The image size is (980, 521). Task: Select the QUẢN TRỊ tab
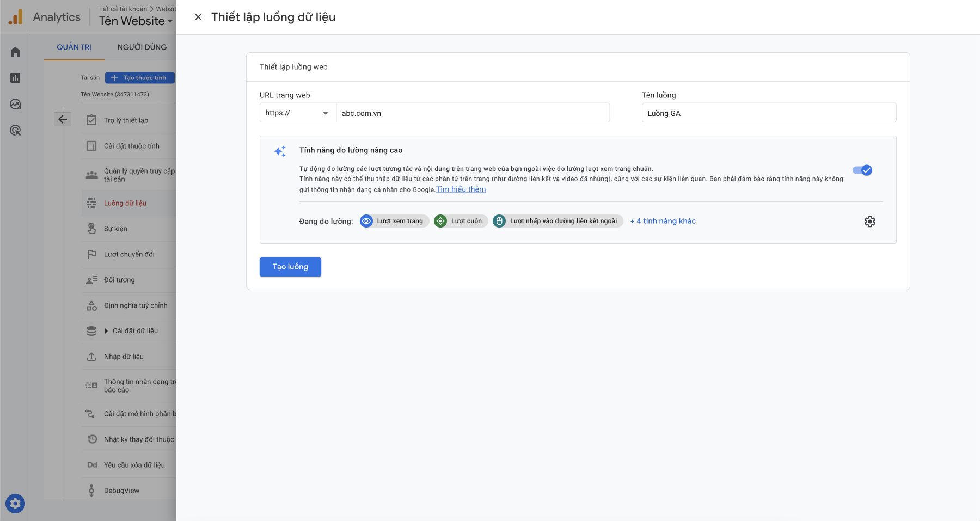74,47
